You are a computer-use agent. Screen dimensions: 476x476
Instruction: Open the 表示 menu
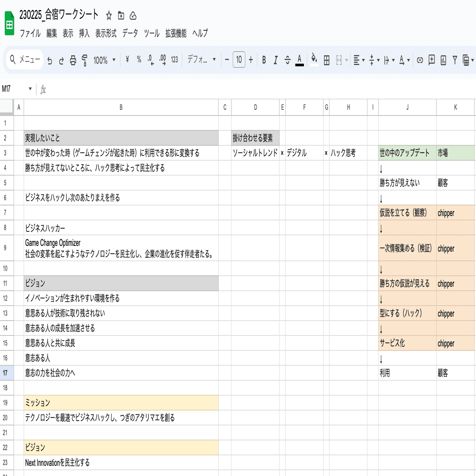(68, 33)
